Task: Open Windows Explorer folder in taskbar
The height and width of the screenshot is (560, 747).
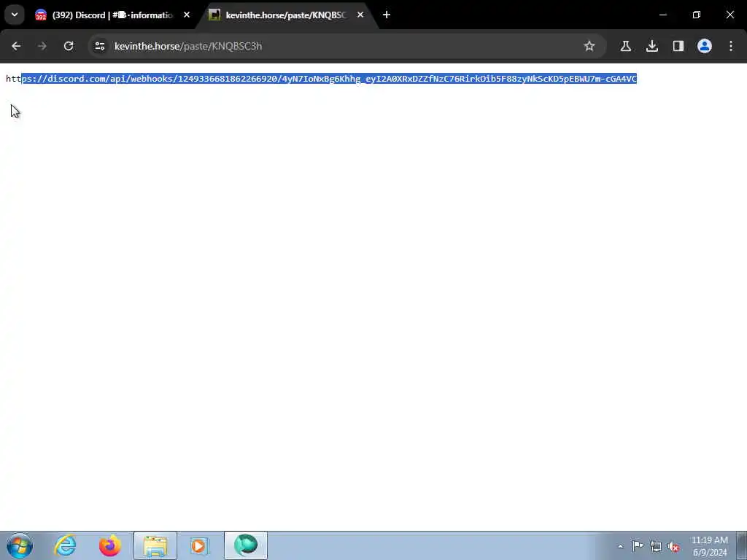Action: pyautogui.click(x=155, y=545)
